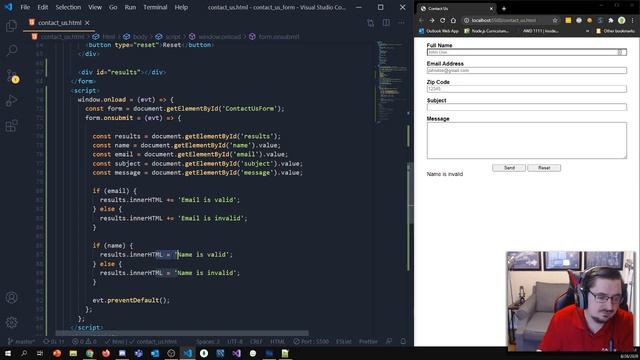Select the Contact Us browser tab
640x360 pixels.
[x=456, y=8]
